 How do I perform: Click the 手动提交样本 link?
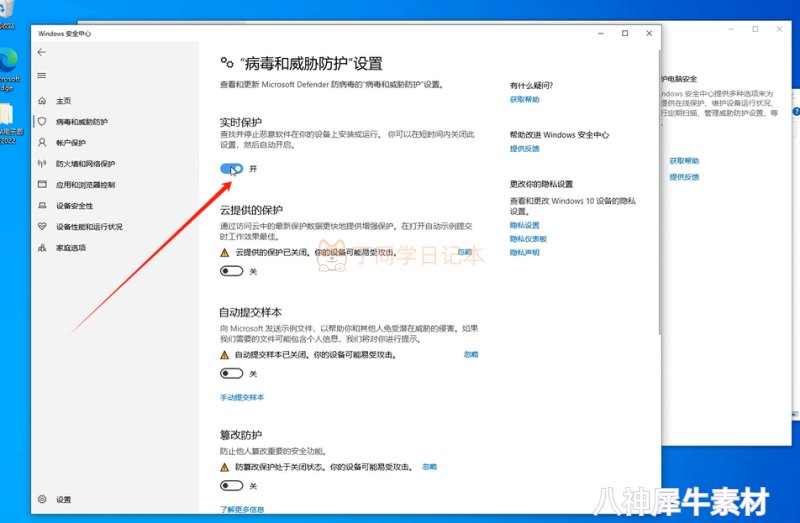coord(242,398)
